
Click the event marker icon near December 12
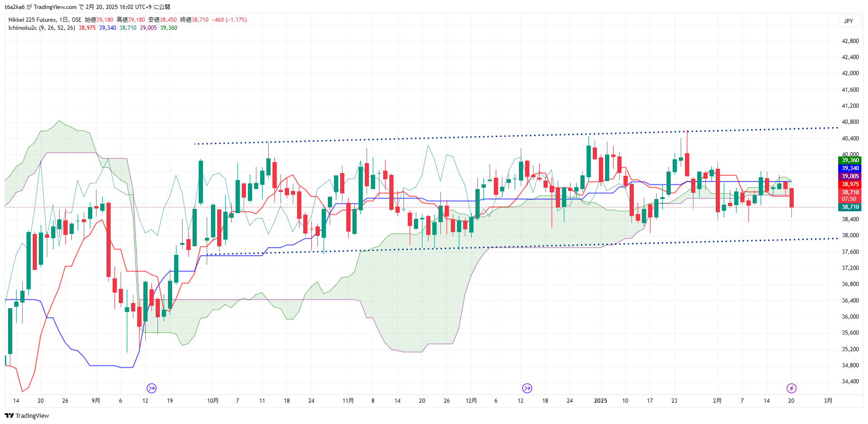tap(527, 388)
